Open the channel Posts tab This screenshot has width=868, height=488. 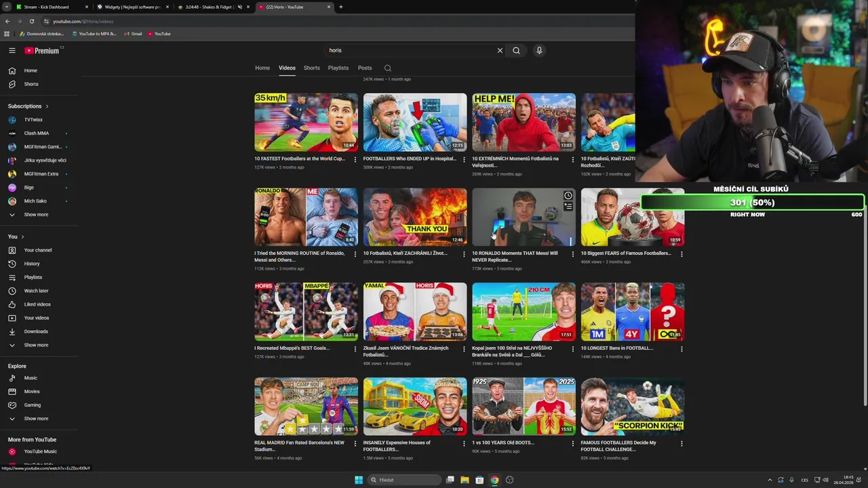click(365, 68)
